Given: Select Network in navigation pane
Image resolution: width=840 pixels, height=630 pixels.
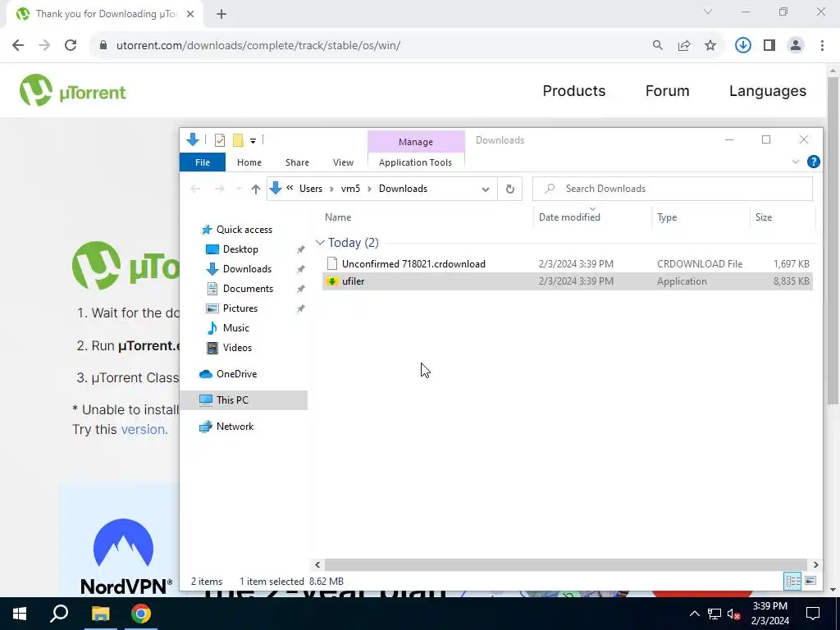Looking at the screenshot, I should (235, 427).
